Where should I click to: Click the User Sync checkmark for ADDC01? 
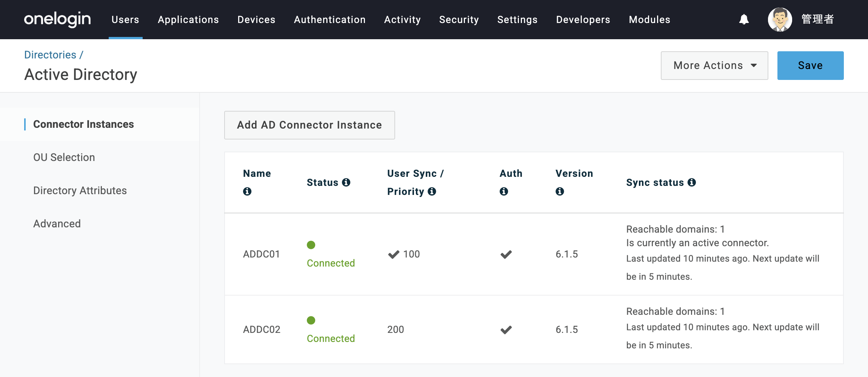[x=394, y=254]
